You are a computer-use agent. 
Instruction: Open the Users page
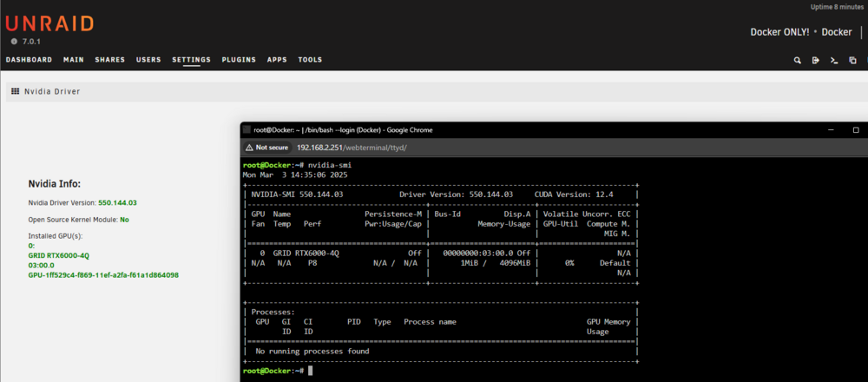148,60
